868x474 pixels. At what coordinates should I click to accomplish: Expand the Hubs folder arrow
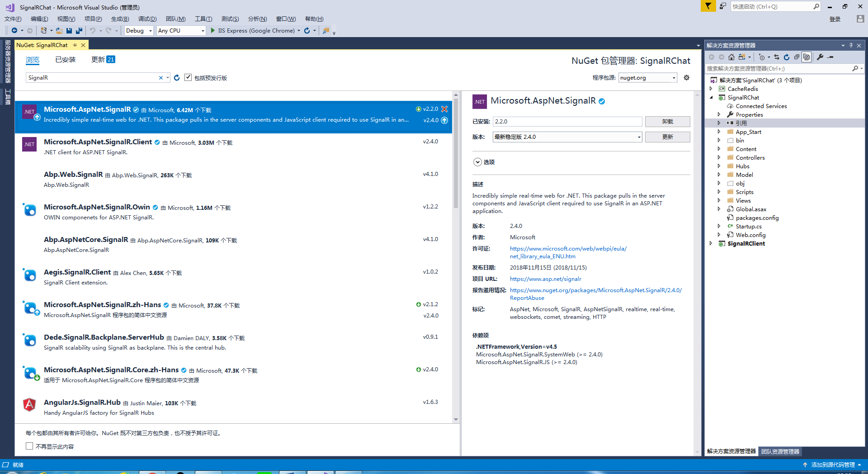tap(719, 166)
